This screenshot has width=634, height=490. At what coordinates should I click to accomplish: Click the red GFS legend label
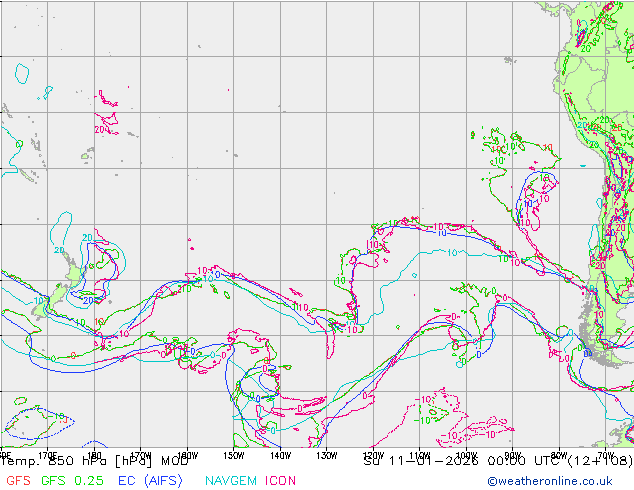(18, 481)
